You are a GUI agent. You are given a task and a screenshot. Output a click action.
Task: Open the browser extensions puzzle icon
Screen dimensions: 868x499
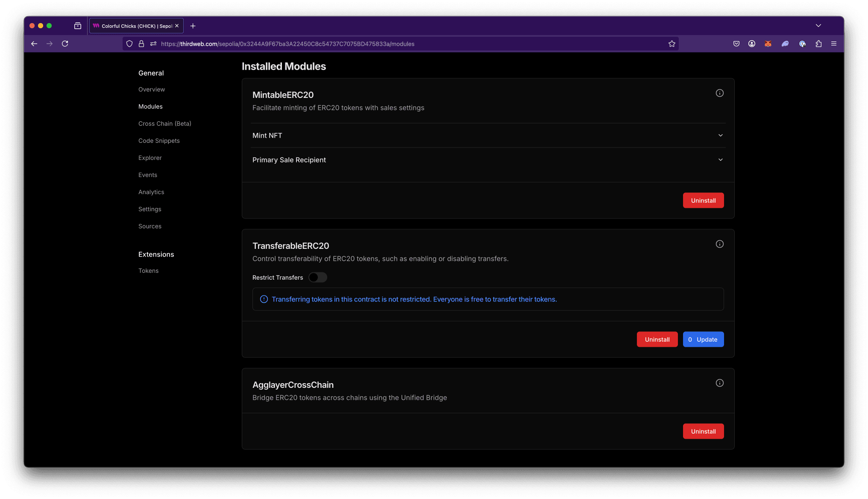[818, 44]
